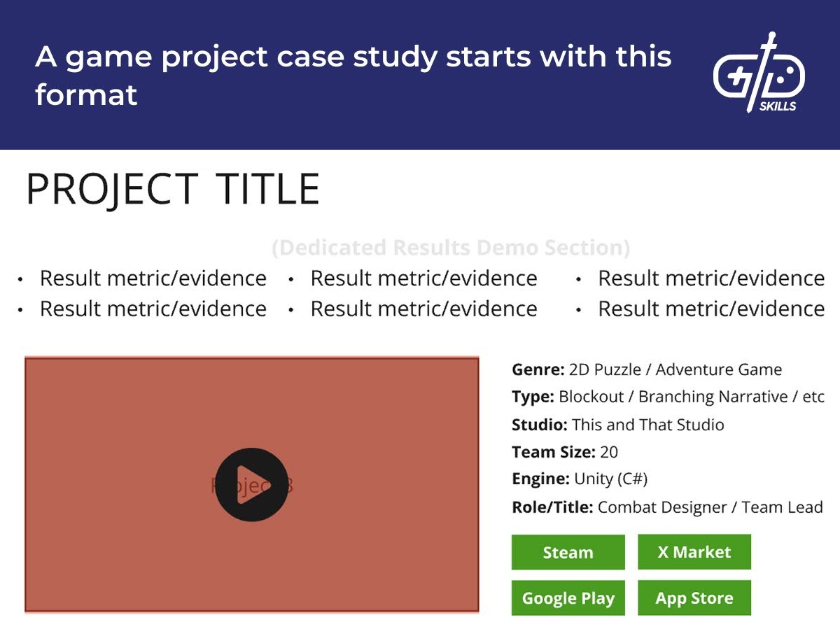
Task: Open the Steam store page
Action: coord(568,552)
